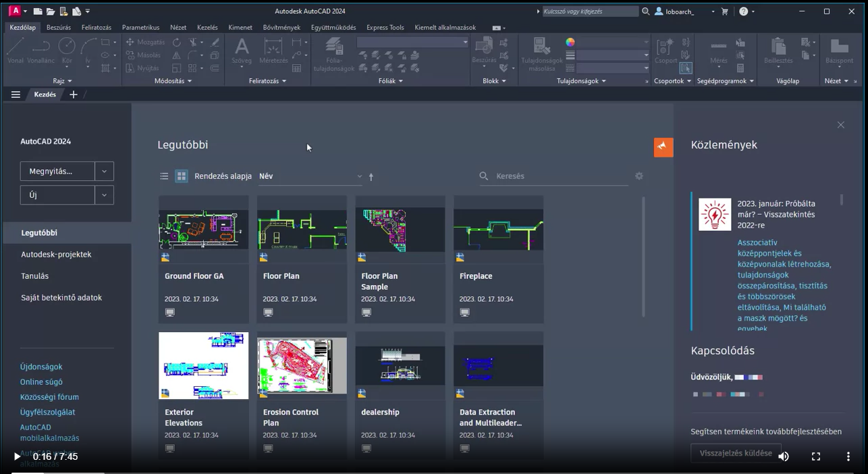Viewport: 868px width, 474px height.
Task: Expand the Blokk panel
Action: [x=495, y=81]
